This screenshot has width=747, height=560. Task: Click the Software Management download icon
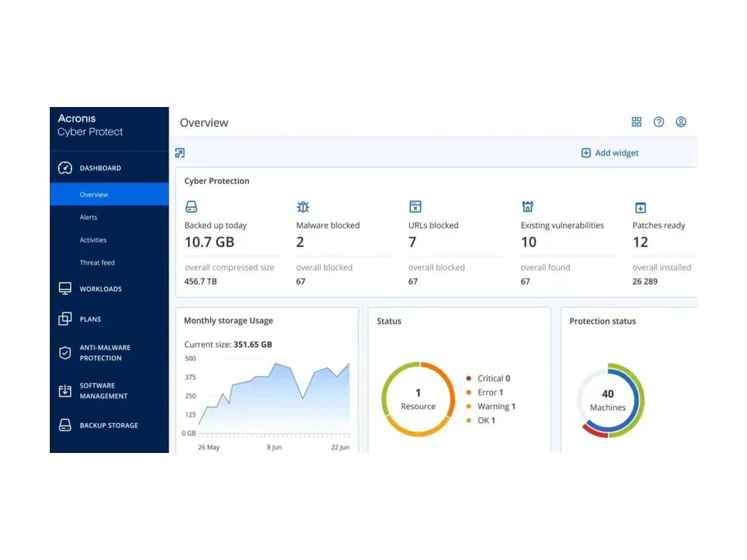click(65, 391)
